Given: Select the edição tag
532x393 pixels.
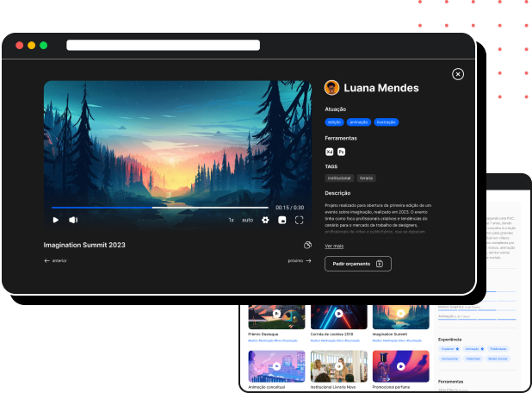Looking at the screenshot, I should tap(335, 122).
